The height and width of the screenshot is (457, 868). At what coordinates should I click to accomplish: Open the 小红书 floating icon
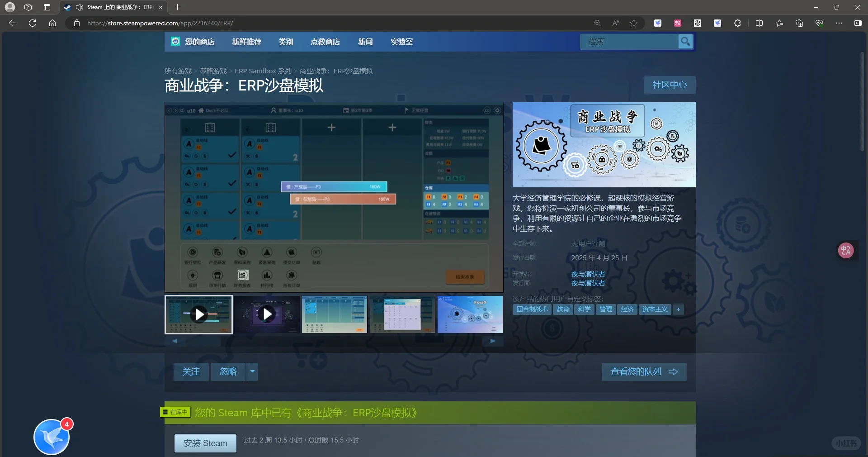coord(846,444)
